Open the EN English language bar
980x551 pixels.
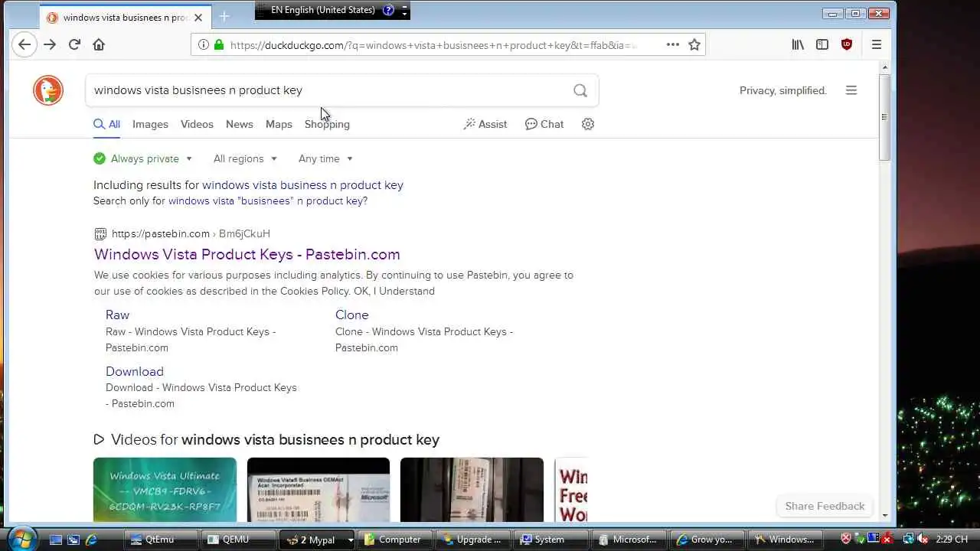(322, 10)
